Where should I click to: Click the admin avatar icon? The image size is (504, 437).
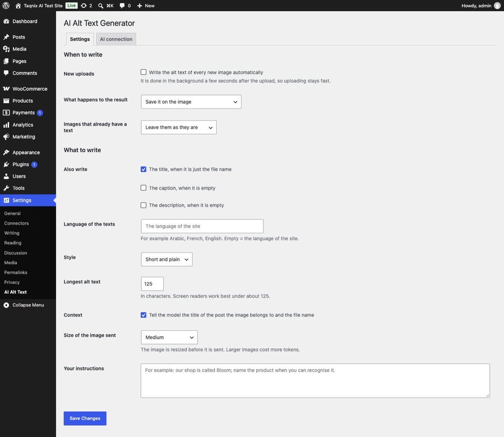click(497, 5)
